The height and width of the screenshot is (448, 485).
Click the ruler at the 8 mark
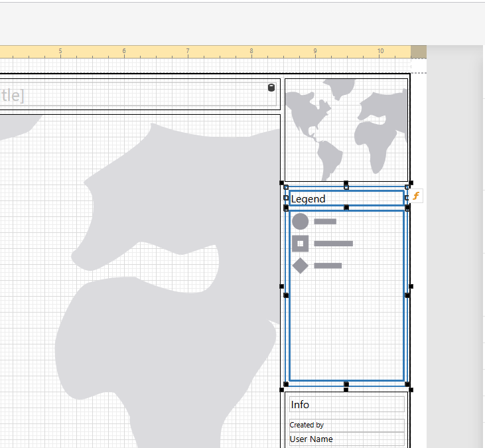pyautogui.click(x=251, y=51)
